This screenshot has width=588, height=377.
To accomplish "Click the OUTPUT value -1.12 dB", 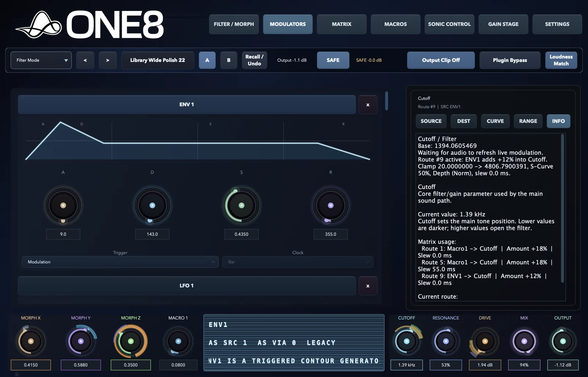I will [563, 365].
